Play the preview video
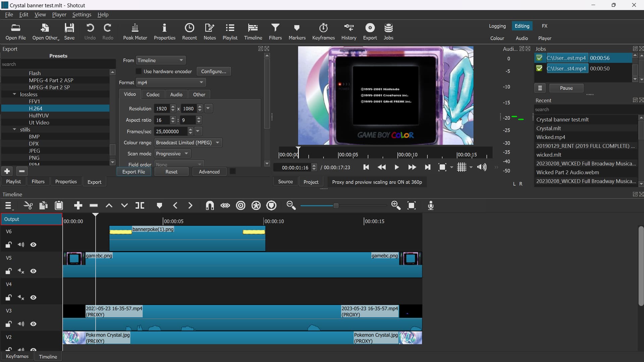This screenshot has height=362, width=644. point(396,167)
